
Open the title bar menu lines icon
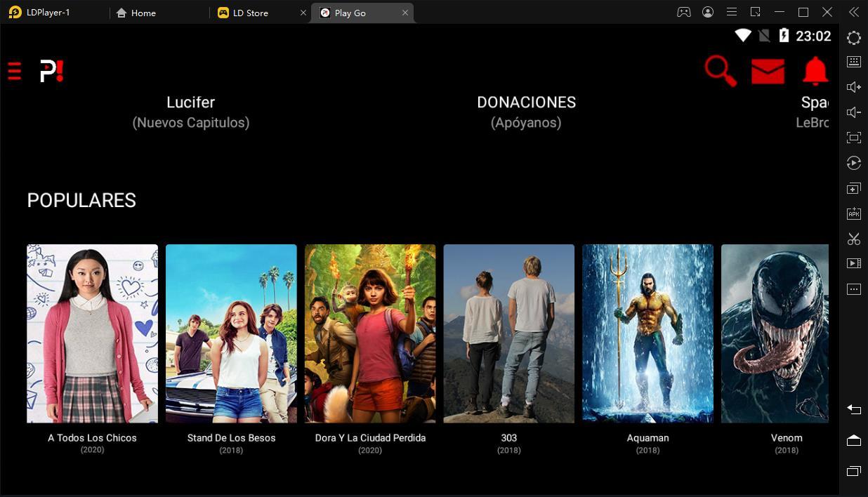(732, 12)
